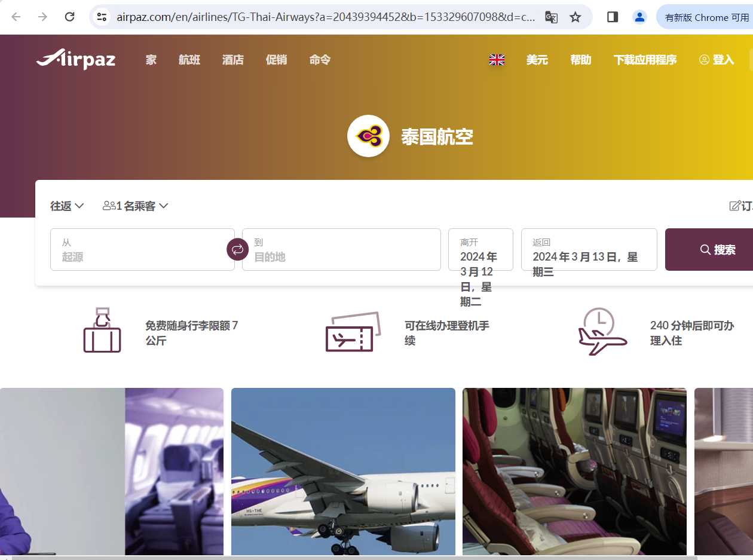Viewport: 753px width, 560px height.
Task: Click the browser address bar URL
Action: [326, 17]
